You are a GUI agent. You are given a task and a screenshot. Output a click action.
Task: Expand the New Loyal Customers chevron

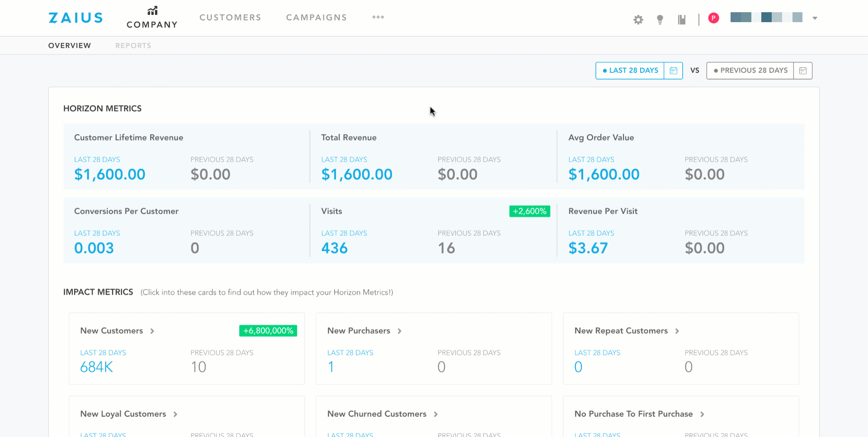point(175,414)
